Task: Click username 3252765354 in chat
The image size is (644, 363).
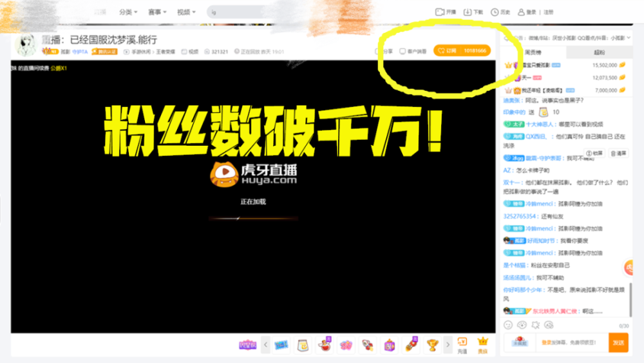Action: [520, 216]
